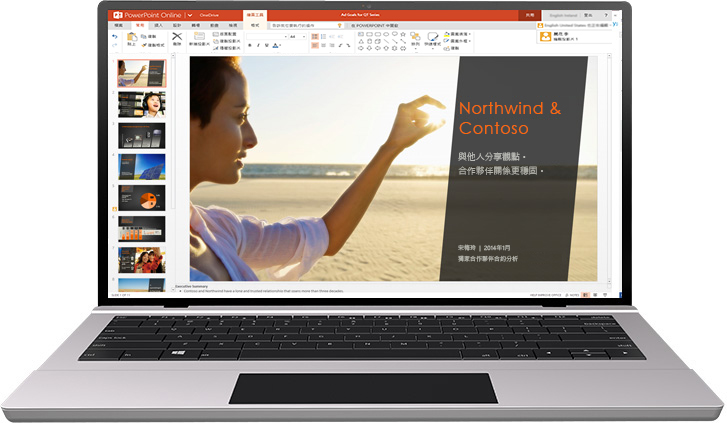Select slide 7 thumbnail with two people
Image resolution: width=727 pixels, height=423 pixels.
(x=141, y=260)
